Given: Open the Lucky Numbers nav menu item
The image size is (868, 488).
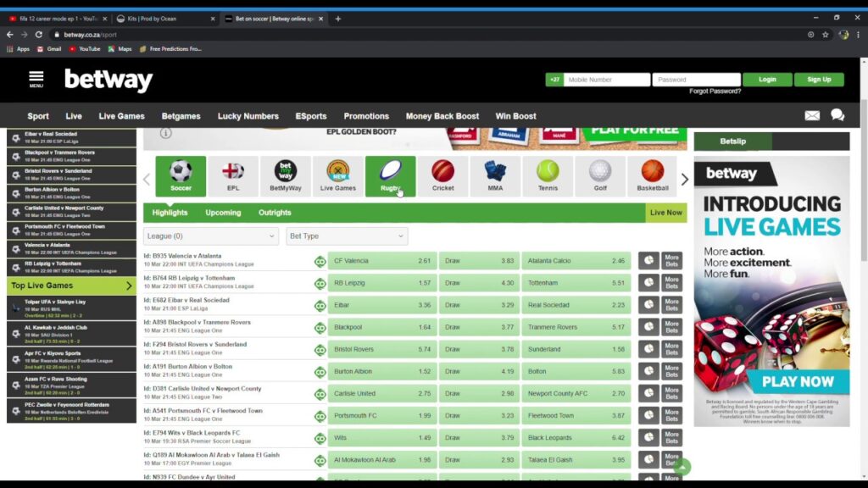Looking at the screenshot, I should 248,116.
